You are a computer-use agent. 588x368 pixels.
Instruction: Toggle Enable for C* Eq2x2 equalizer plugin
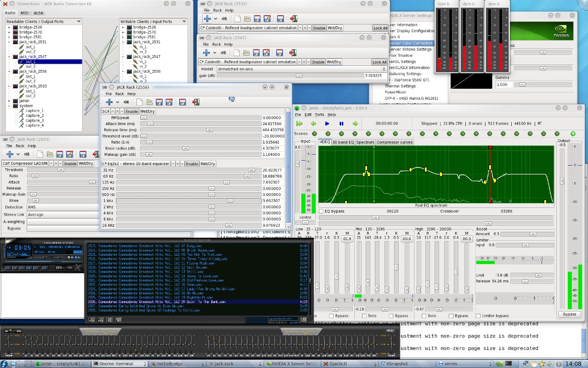click(192, 164)
